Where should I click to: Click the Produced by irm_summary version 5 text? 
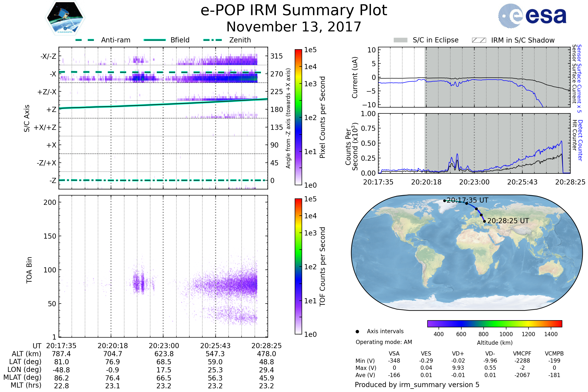point(417,385)
